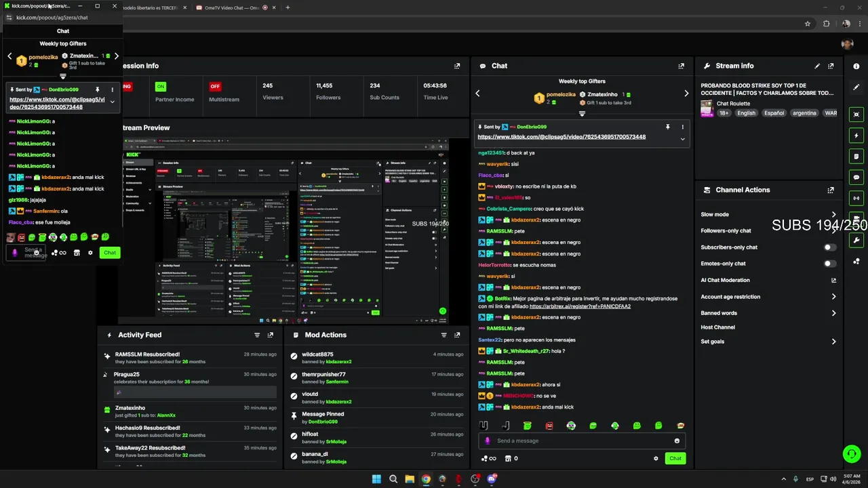
Task: Click the lightning bolt icon in right sidebar
Action: 856,136
